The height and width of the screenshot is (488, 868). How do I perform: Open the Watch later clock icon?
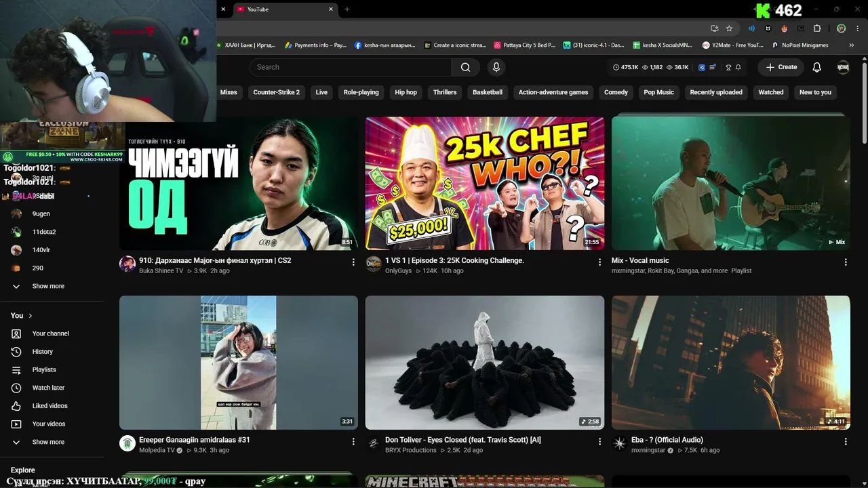(x=16, y=388)
